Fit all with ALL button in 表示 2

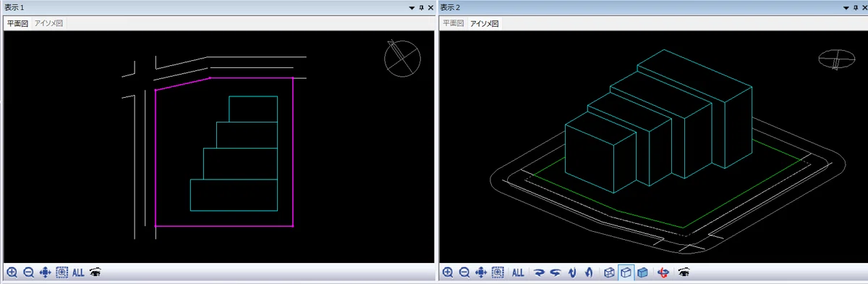pos(518,272)
